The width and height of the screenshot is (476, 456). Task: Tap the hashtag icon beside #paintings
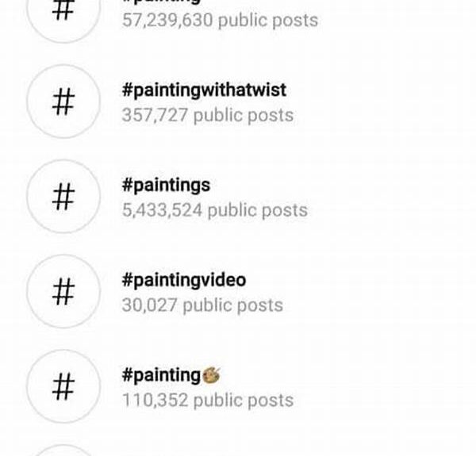[x=63, y=197]
